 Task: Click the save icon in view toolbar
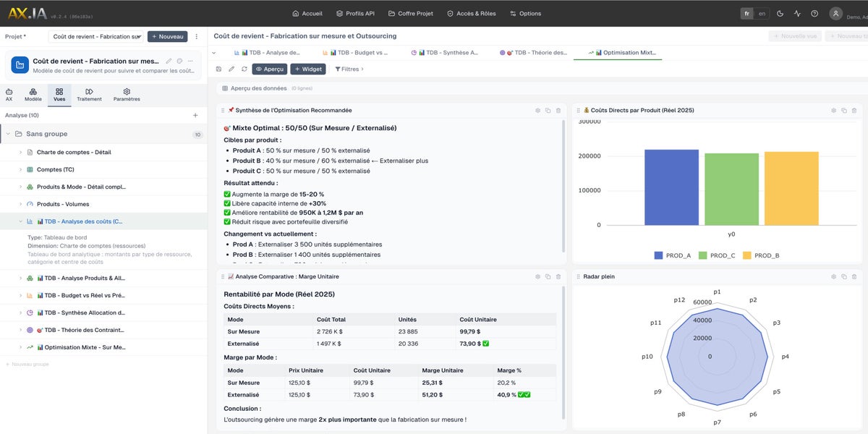pyautogui.click(x=219, y=69)
